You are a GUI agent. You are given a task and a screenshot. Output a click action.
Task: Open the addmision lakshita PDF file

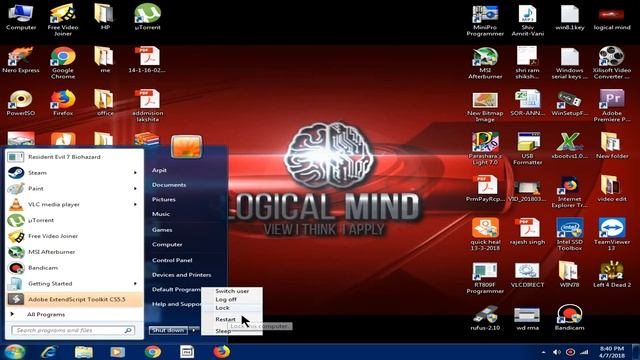coord(147,106)
